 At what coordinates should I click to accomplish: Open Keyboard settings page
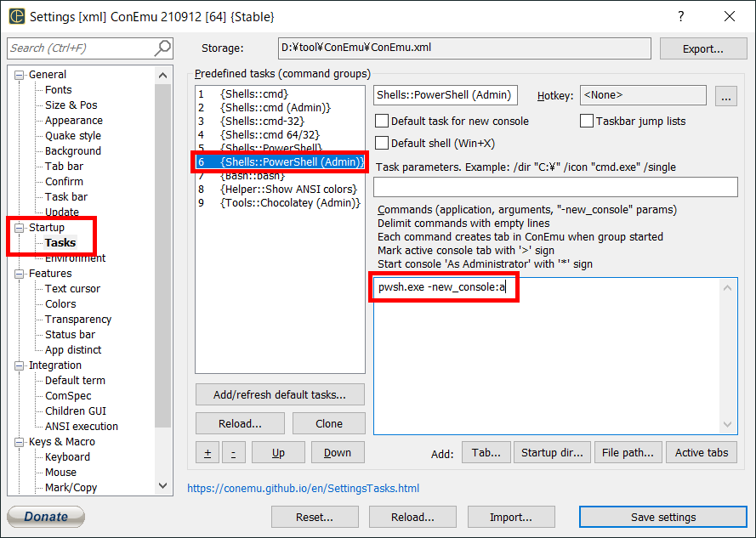[67, 457]
